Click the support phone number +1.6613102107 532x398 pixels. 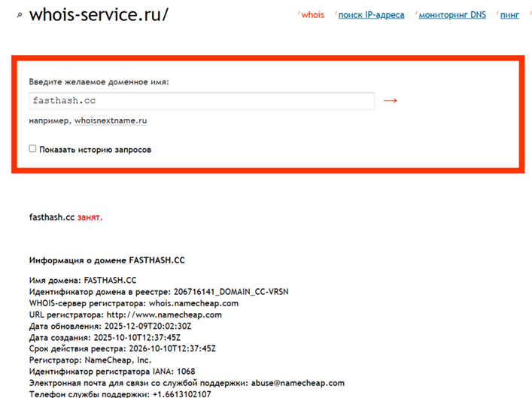click(x=181, y=393)
